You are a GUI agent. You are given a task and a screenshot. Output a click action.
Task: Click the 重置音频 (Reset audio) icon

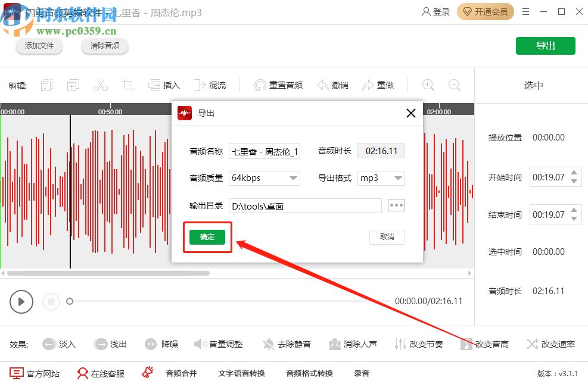(x=276, y=85)
